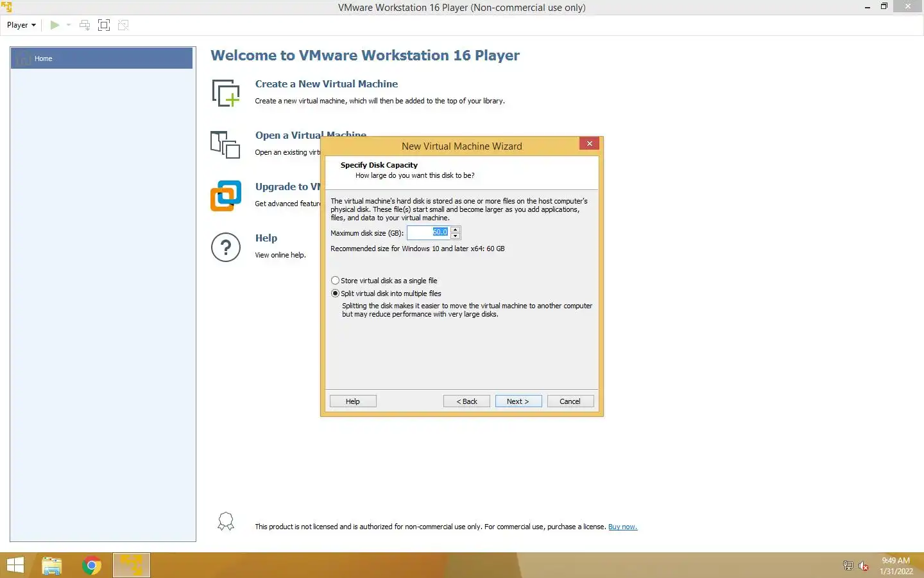Click the wizard Help button
This screenshot has width=924, height=578.
click(x=353, y=401)
